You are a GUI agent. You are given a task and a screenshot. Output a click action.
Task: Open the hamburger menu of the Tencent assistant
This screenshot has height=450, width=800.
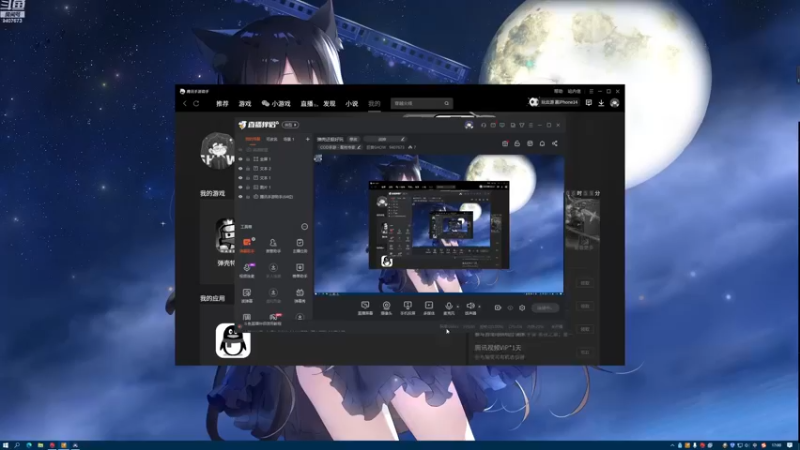point(591,91)
